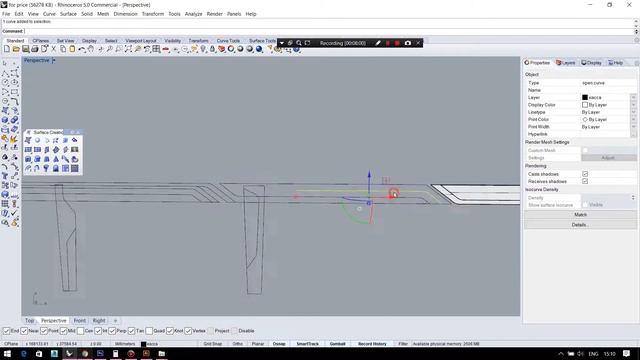
Task: Click the check mark tool in sidebar
Action: (x=14, y=213)
